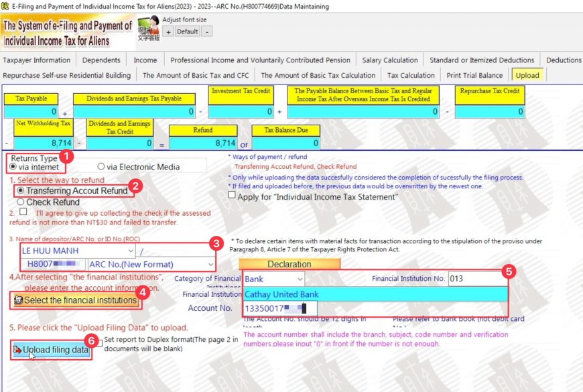Image resolution: width=583 pixels, height=392 pixels.
Task: Select the Upload tab
Action: click(x=527, y=76)
